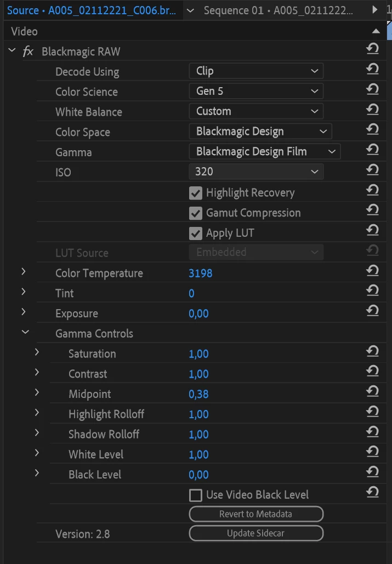This screenshot has height=564, width=392.
Task: Click the Black Level value 0,00
Action: click(x=198, y=475)
